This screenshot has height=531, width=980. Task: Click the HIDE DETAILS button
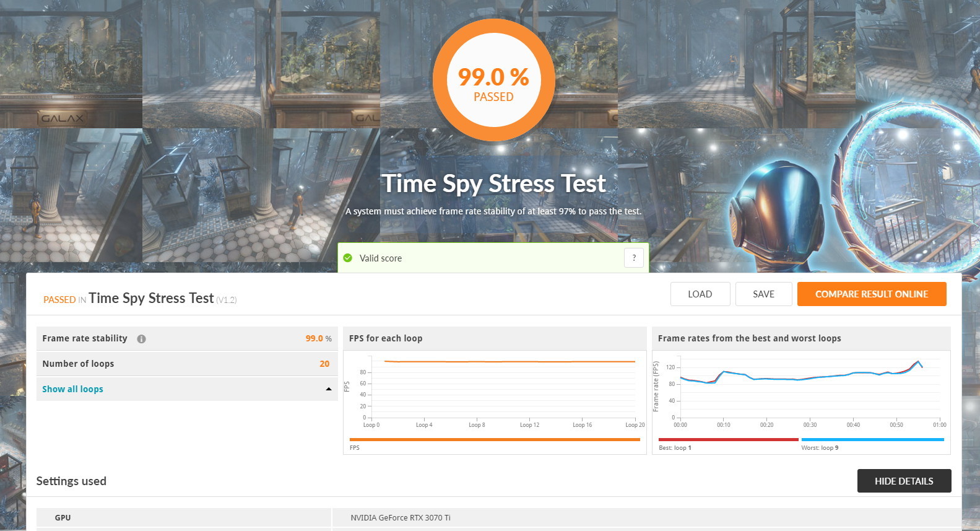904,481
